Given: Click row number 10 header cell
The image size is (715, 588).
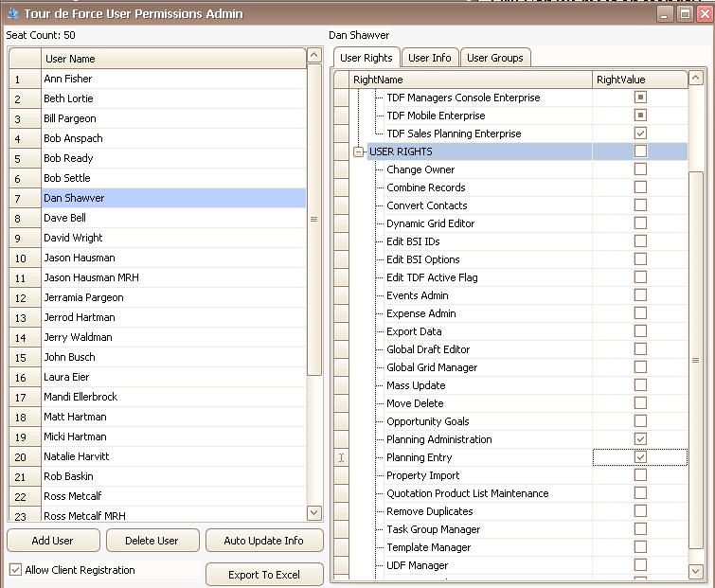Looking at the screenshot, I should 25,258.
